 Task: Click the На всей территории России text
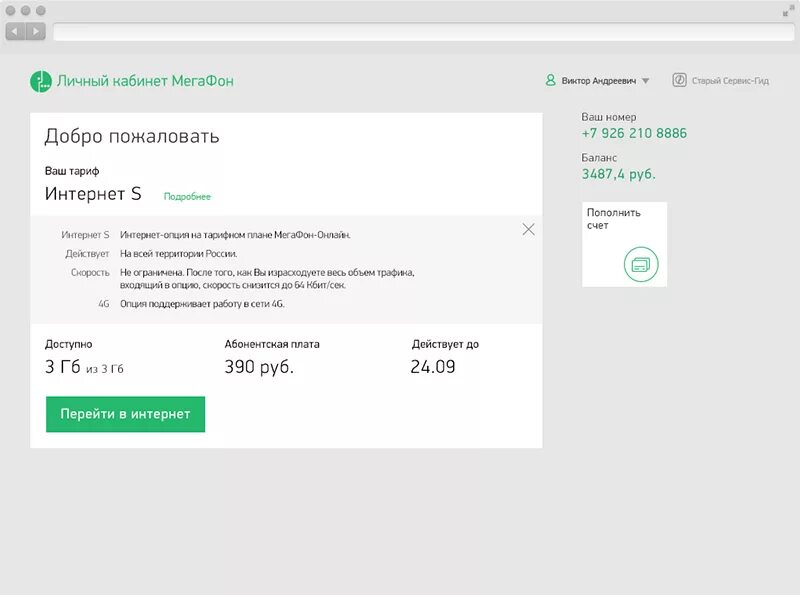179,254
